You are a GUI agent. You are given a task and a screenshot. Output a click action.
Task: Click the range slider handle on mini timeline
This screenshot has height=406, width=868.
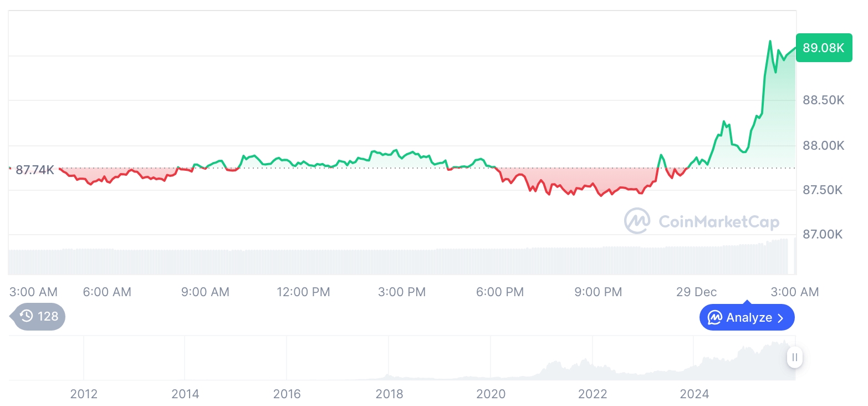coord(794,357)
